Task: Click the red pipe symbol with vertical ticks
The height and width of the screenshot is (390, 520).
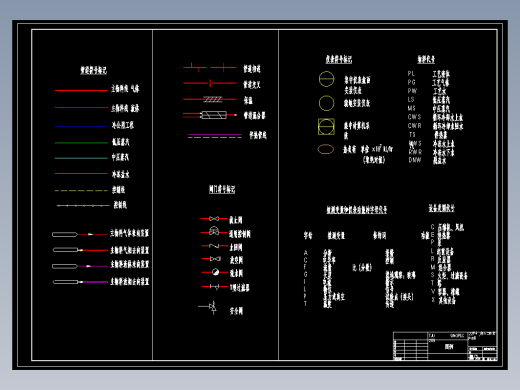Action: pyautogui.click(x=210, y=67)
